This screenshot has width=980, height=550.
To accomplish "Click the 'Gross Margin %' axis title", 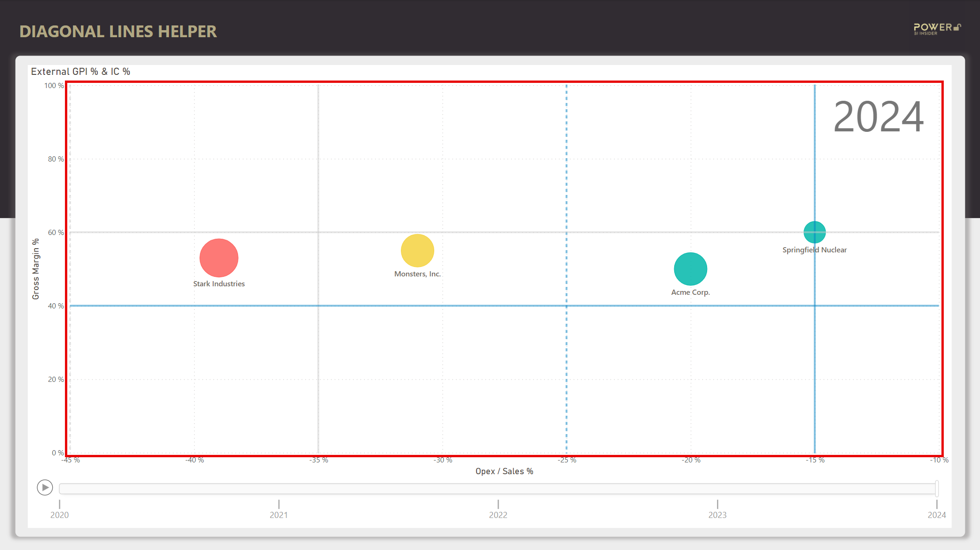I will point(36,269).
